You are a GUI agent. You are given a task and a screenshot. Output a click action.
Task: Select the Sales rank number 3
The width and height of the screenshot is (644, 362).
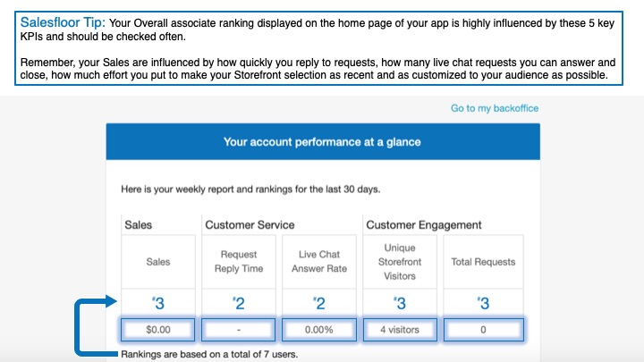point(157,303)
